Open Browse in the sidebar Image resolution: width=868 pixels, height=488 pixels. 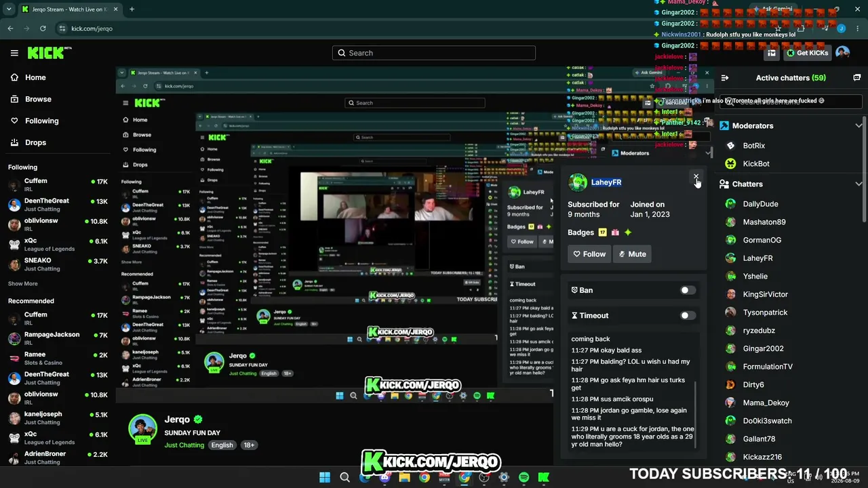point(38,99)
